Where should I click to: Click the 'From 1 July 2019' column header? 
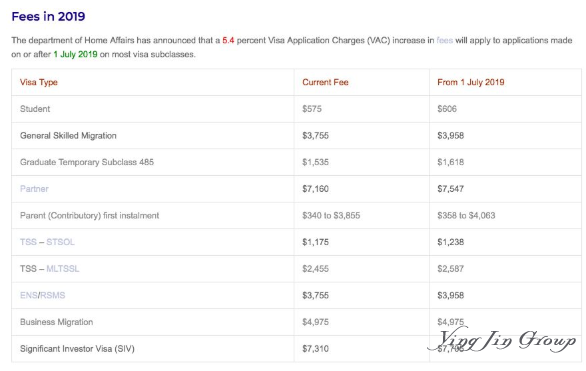(471, 82)
